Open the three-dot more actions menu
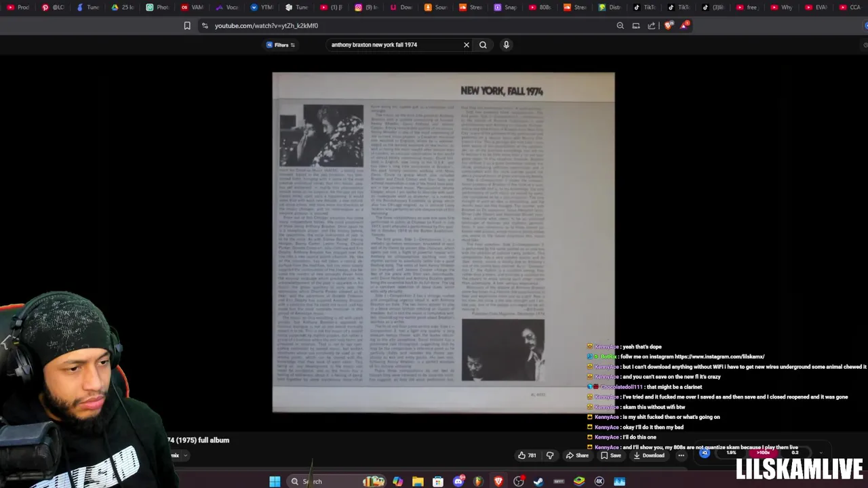The height and width of the screenshot is (488, 868). click(681, 455)
